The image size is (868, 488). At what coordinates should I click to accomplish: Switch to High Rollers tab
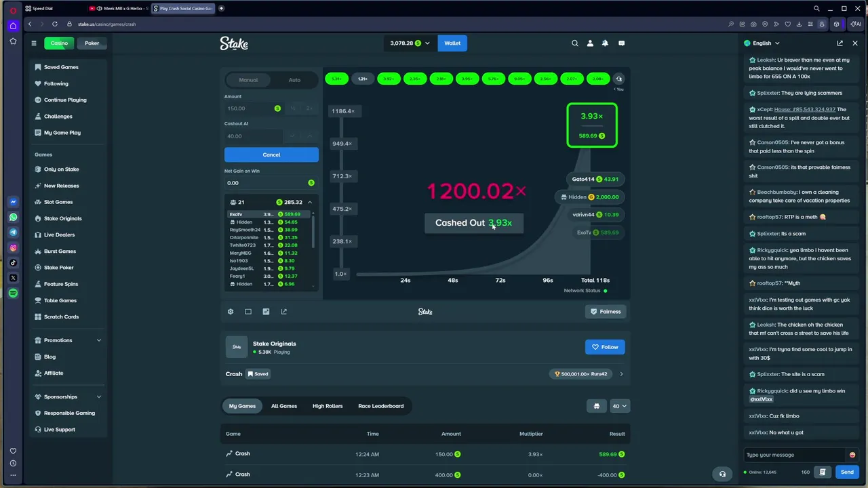click(328, 406)
